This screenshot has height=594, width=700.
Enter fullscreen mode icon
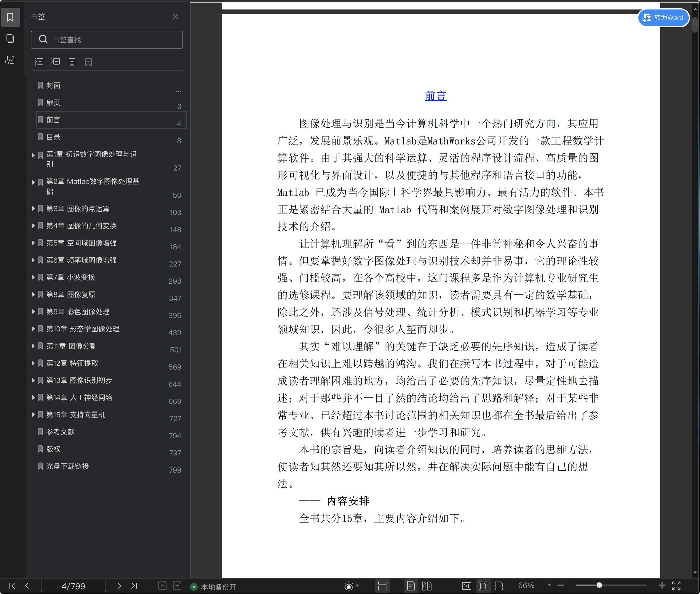(676, 586)
